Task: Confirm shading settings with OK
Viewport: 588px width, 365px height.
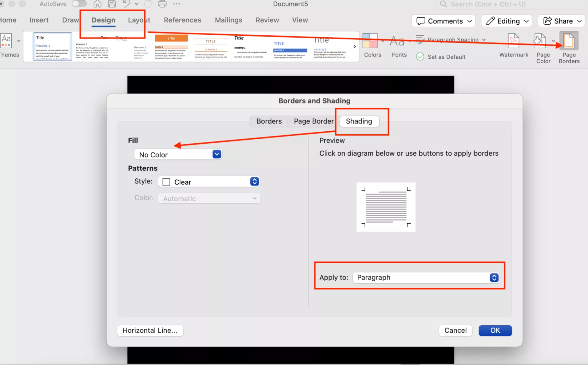Action: pyautogui.click(x=495, y=330)
